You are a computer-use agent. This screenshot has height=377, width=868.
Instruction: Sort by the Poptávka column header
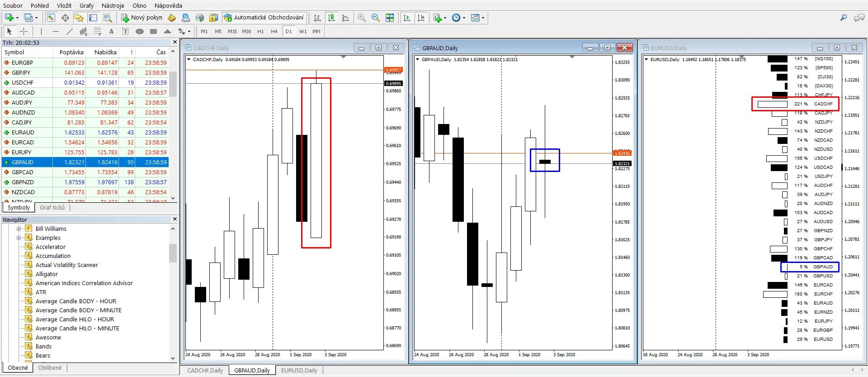pyautogui.click(x=71, y=52)
